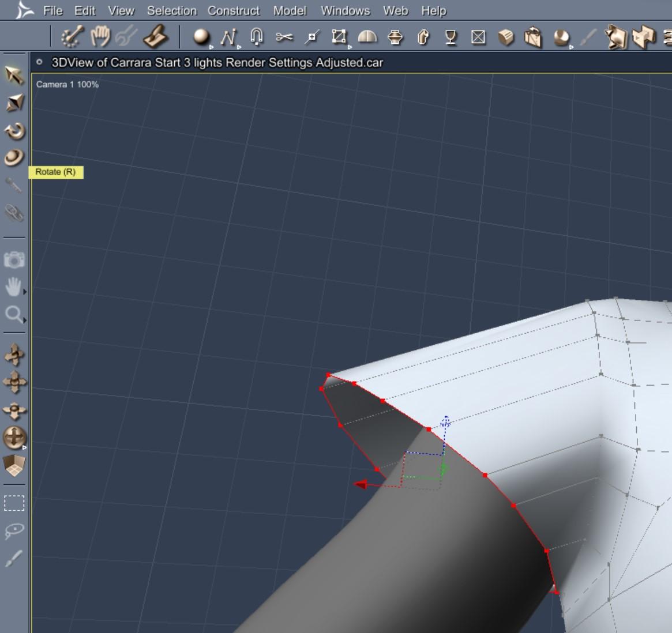
Task: Select the three-way arrows camera tool
Action: (14, 410)
